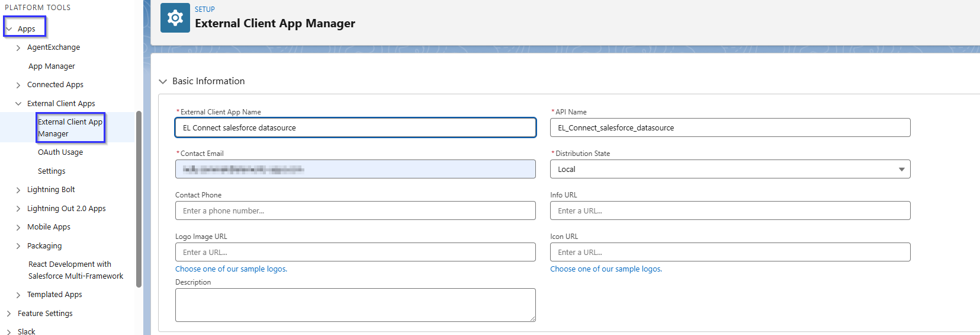Click the SETUP breadcrumb text
This screenshot has height=335, width=980.
tap(205, 9)
